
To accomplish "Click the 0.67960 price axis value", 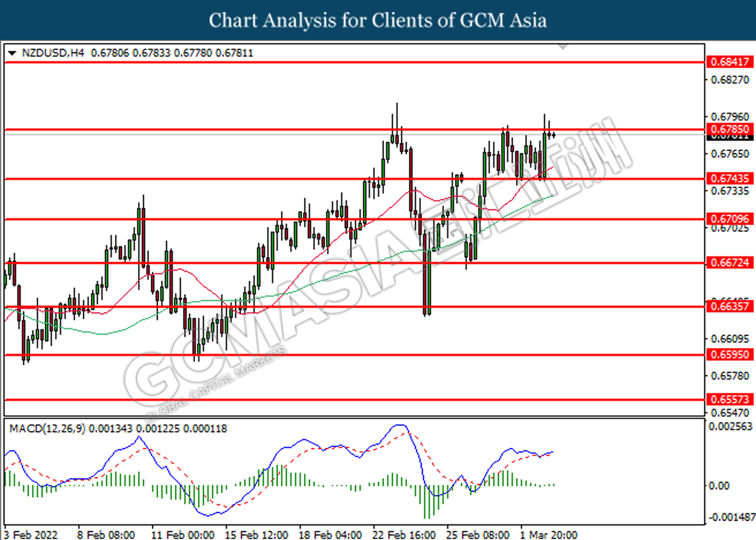I will click(x=730, y=117).
